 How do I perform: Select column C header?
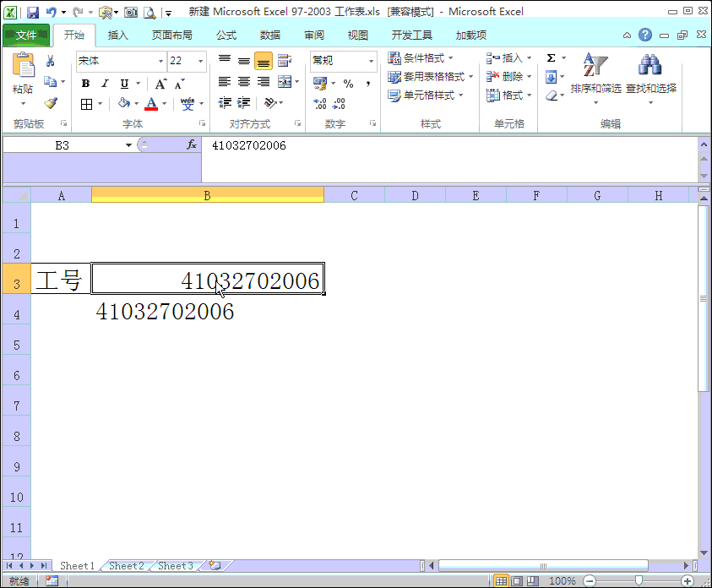(x=354, y=195)
